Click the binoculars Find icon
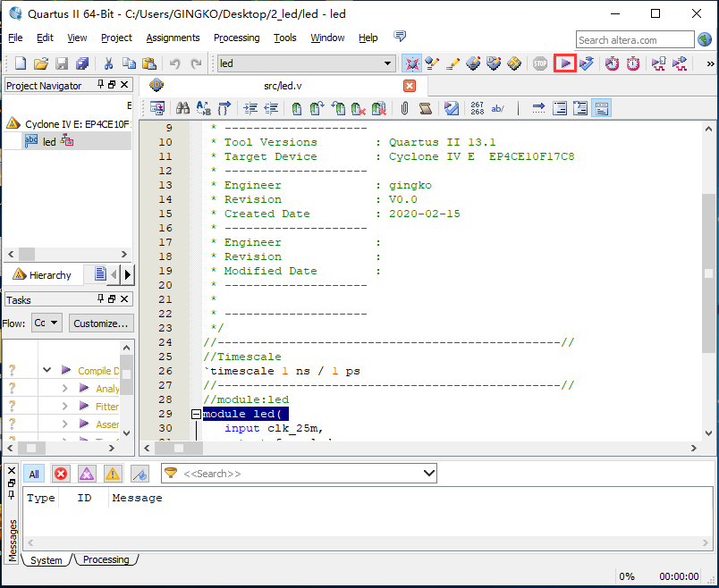Viewport: 719px width, 588px height. pos(182,108)
